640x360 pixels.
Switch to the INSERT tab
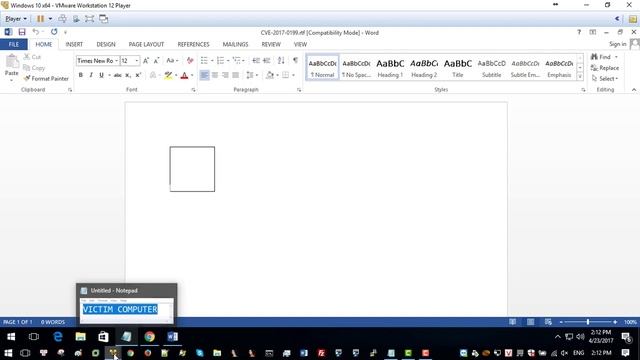[74, 44]
